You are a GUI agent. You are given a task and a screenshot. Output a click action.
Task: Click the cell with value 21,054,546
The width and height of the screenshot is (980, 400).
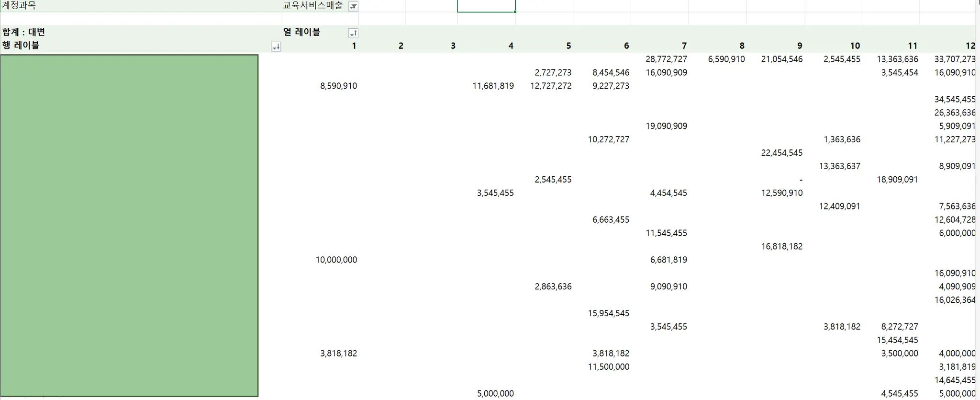coord(782,59)
